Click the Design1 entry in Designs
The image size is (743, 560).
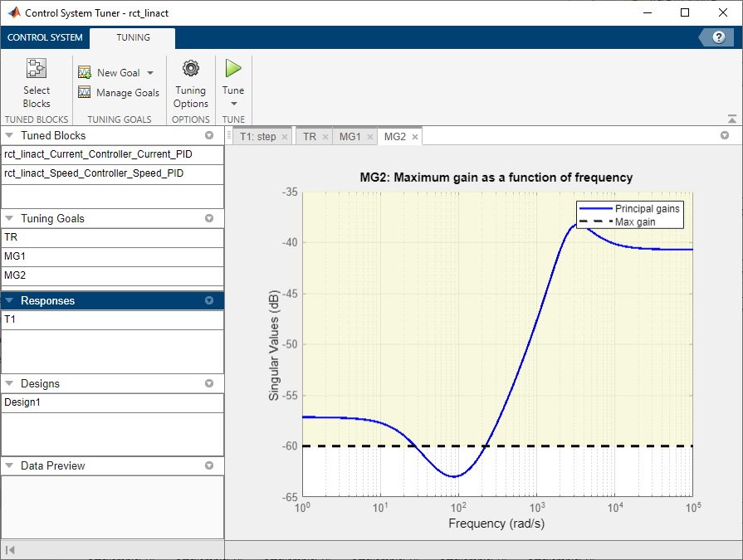pos(21,402)
